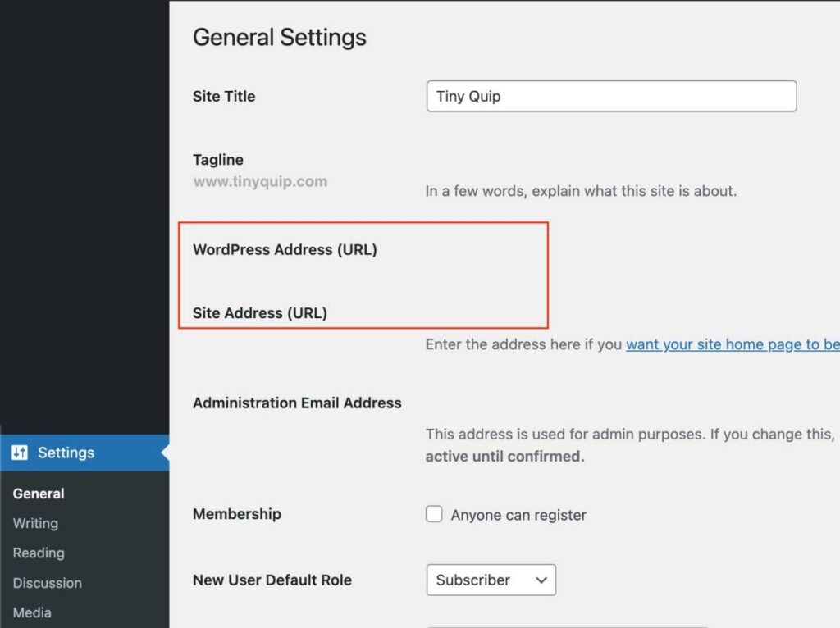
Task: Open the Discussion settings page
Action: point(47,583)
